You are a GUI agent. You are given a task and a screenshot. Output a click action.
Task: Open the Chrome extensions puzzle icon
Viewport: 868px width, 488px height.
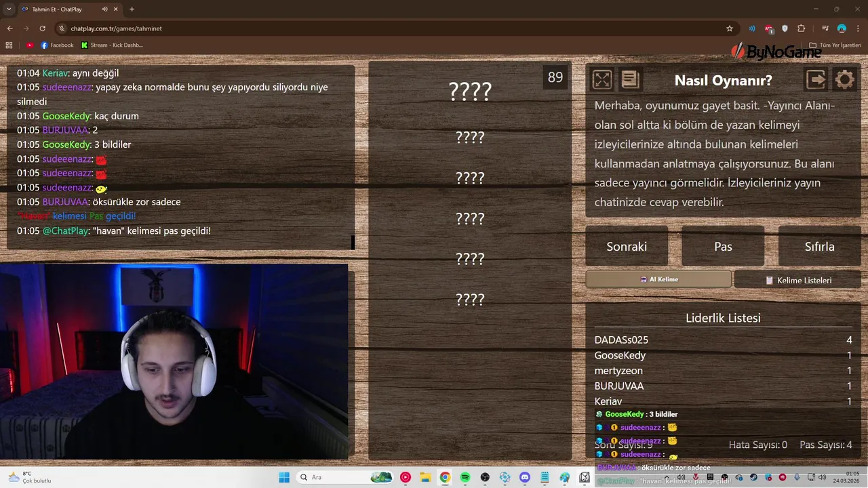[802, 28]
